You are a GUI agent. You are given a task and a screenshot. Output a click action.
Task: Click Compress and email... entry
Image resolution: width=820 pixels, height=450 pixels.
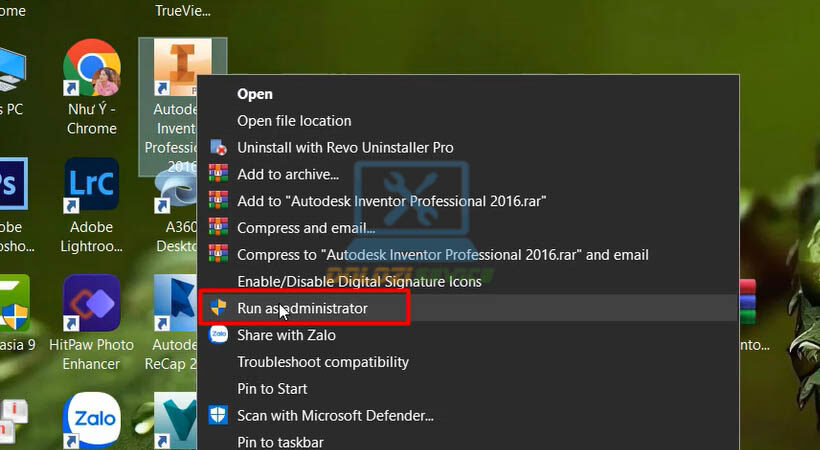click(x=306, y=228)
